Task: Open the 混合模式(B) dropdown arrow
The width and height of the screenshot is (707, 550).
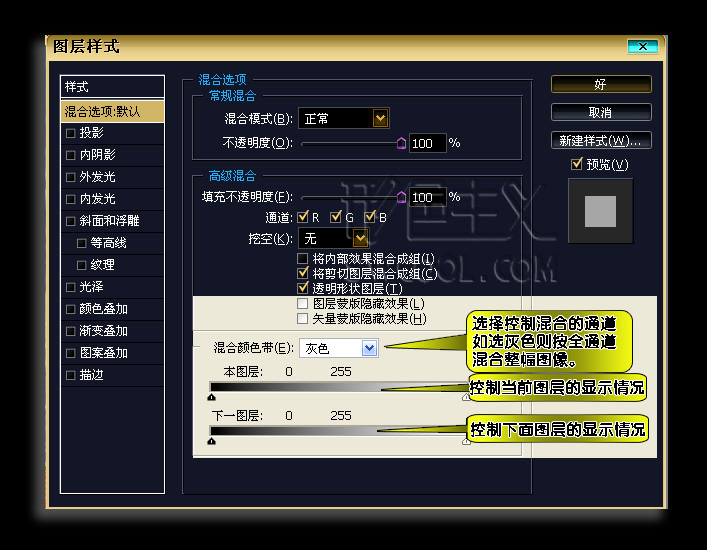Action: tap(381, 119)
